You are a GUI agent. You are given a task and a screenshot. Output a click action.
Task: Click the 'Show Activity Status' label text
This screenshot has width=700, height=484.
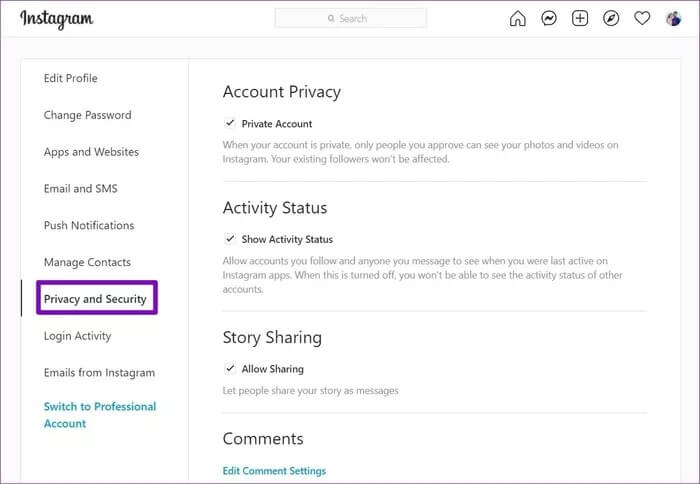pos(287,239)
